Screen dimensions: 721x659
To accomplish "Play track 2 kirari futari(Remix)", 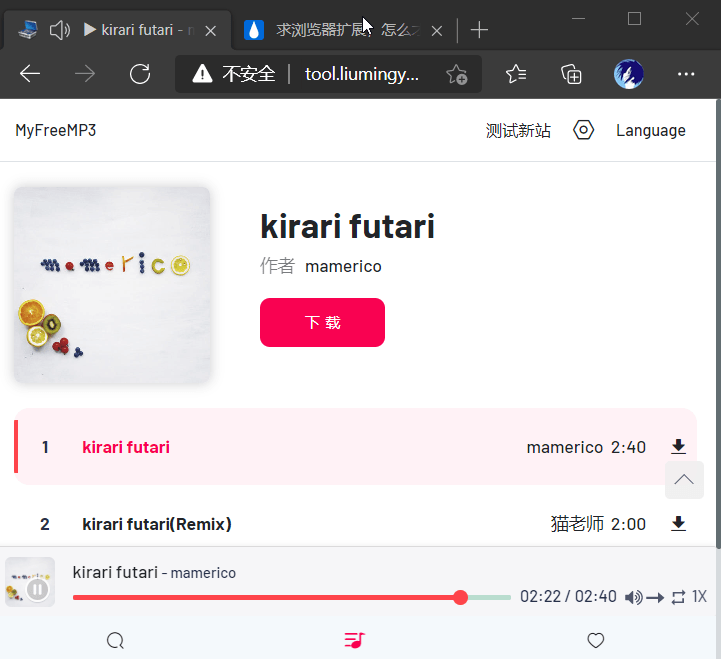I will pyautogui.click(x=156, y=524).
